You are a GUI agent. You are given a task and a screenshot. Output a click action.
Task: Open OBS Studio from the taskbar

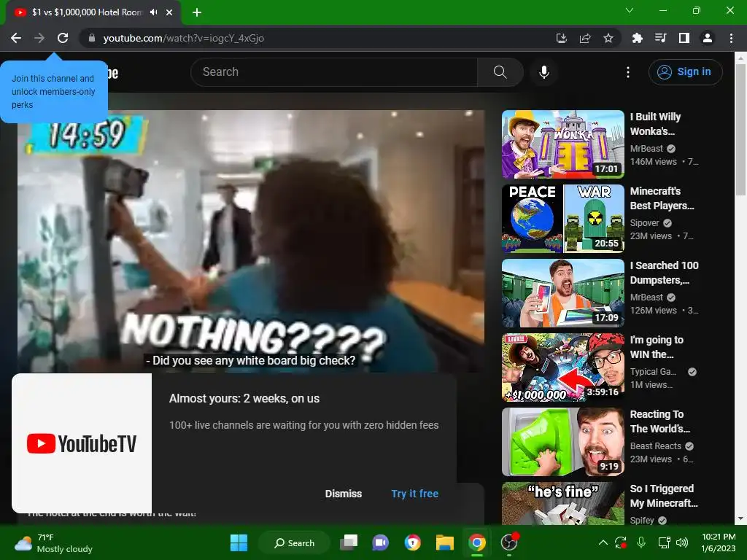click(508, 542)
